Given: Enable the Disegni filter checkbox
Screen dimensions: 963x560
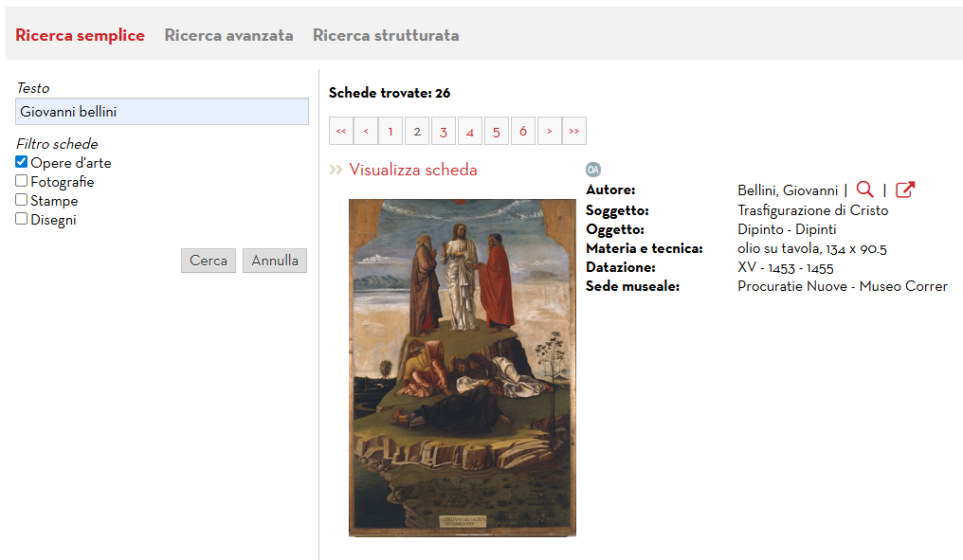Looking at the screenshot, I should coord(20,219).
